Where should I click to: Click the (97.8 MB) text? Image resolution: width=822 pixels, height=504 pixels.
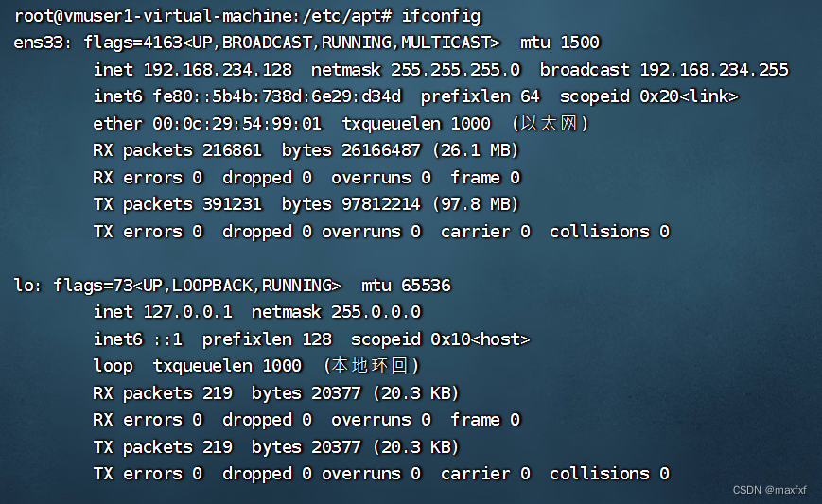pos(476,204)
